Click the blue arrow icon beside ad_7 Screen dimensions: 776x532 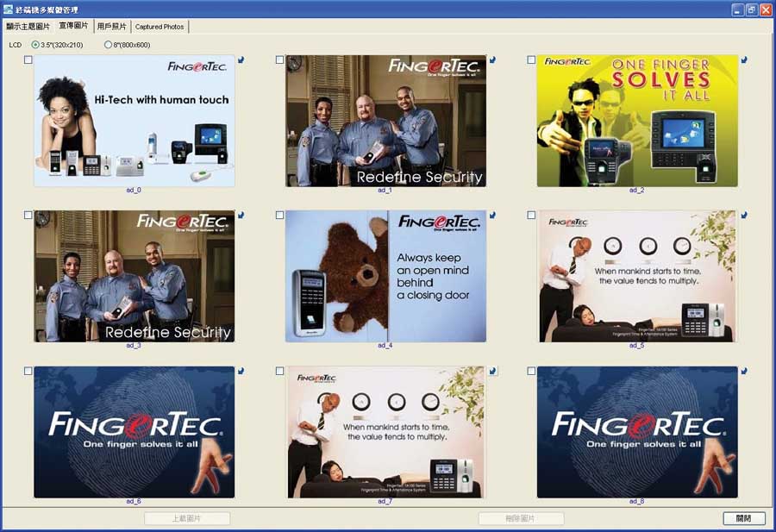(x=493, y=371)
